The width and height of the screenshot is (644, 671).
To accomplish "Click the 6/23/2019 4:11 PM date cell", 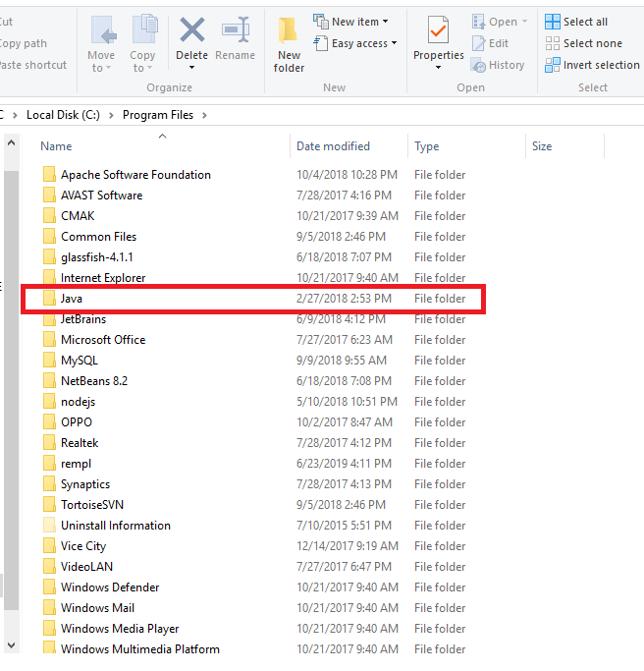I will click(344, 463).
